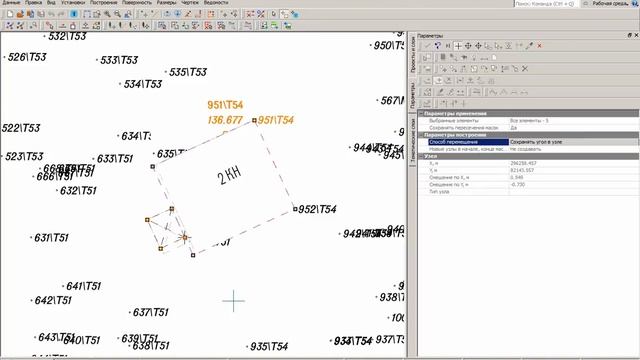Click the second four-arrow move icon
Screen dimensions: 640x360
pos(478,46)
